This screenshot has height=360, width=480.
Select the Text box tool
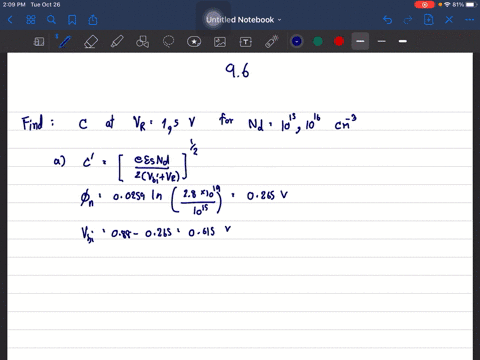click(246, 42)
